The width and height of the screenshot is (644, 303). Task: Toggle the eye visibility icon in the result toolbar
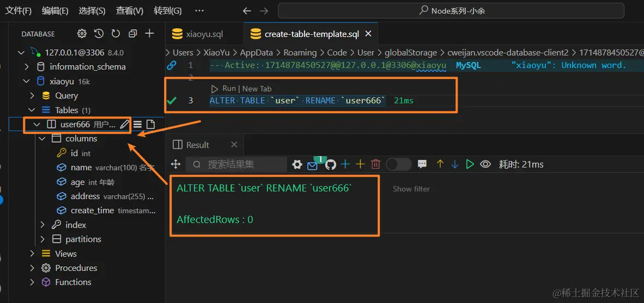pos(485,164)
